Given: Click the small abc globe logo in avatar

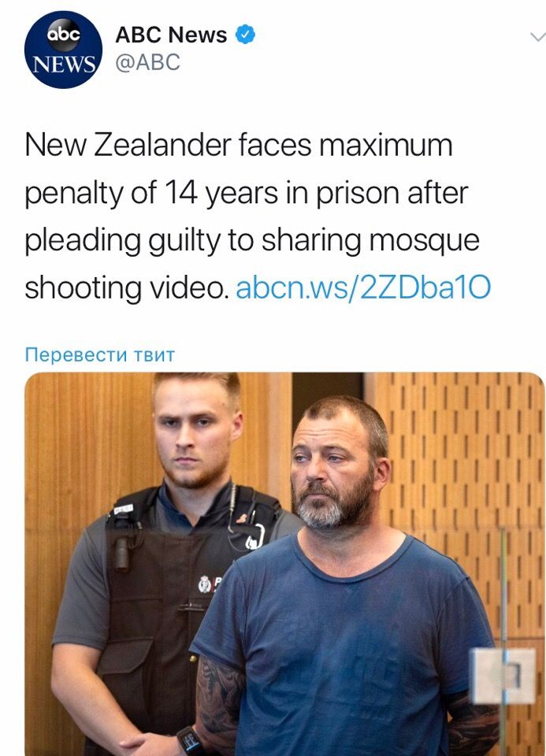Looking at the screenshot, I should (63, 35).
